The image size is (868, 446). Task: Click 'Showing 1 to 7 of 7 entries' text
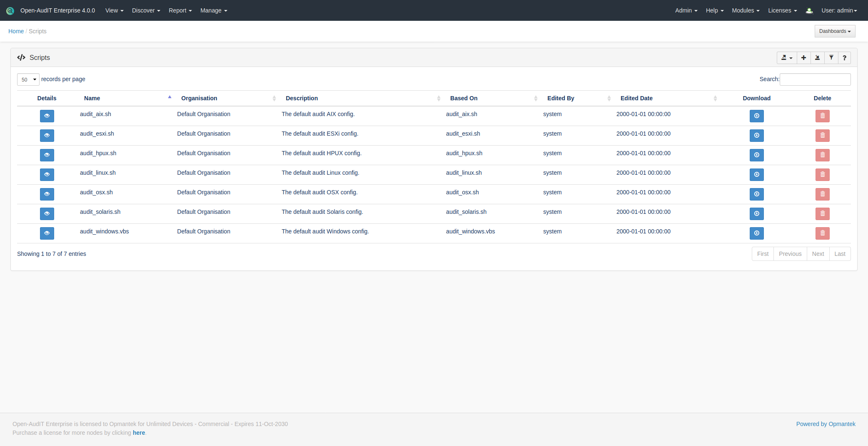52,254
